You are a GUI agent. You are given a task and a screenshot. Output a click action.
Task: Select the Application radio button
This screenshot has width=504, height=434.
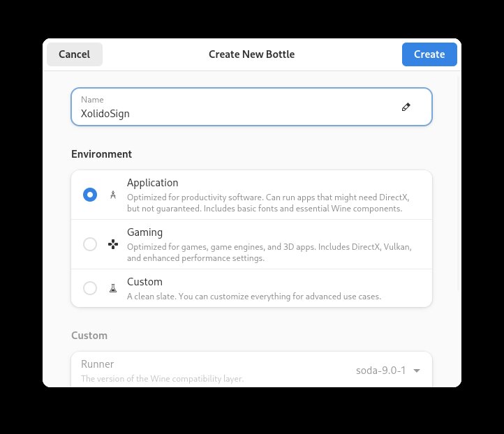point(90,195)
